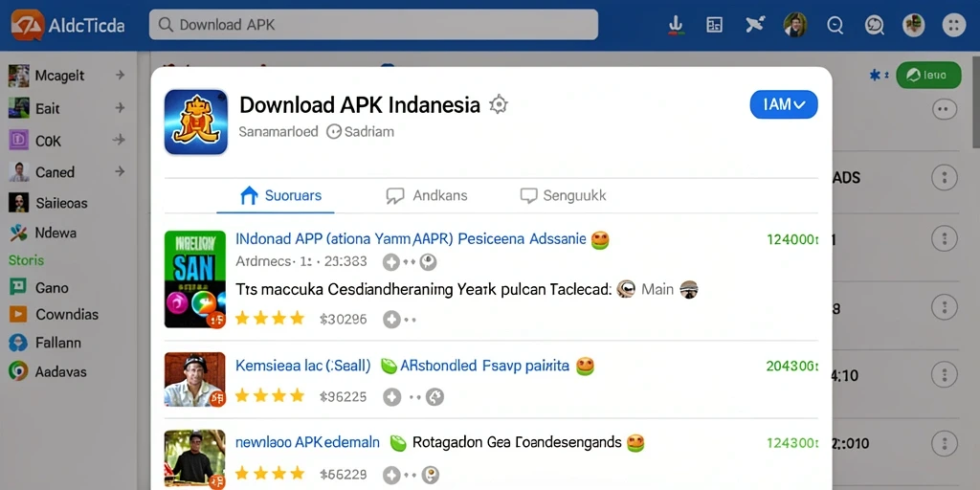This screenshot has width=980, height=490.
Task: Click the clock icon beside Ardmecs
Action: click(x=428, y=262)
